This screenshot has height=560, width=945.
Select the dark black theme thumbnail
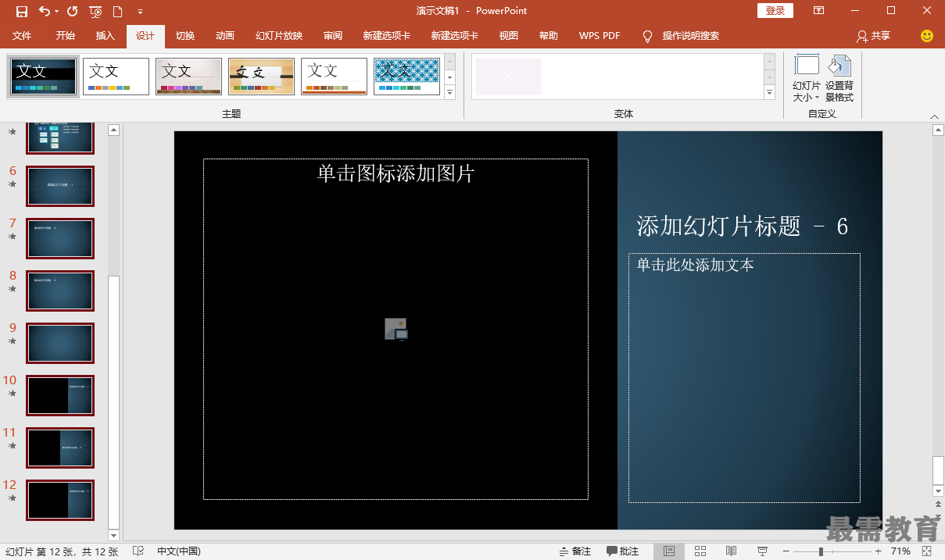[x=44, y=77]
